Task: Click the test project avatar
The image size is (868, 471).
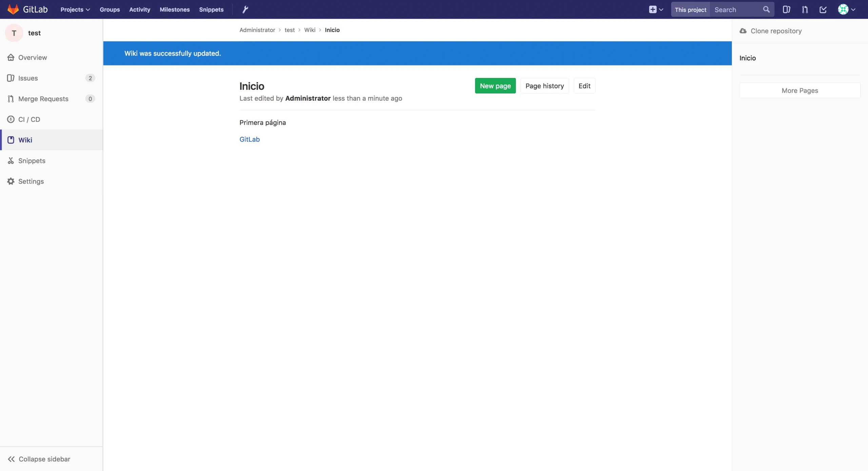Action: (x=14, y=33)
